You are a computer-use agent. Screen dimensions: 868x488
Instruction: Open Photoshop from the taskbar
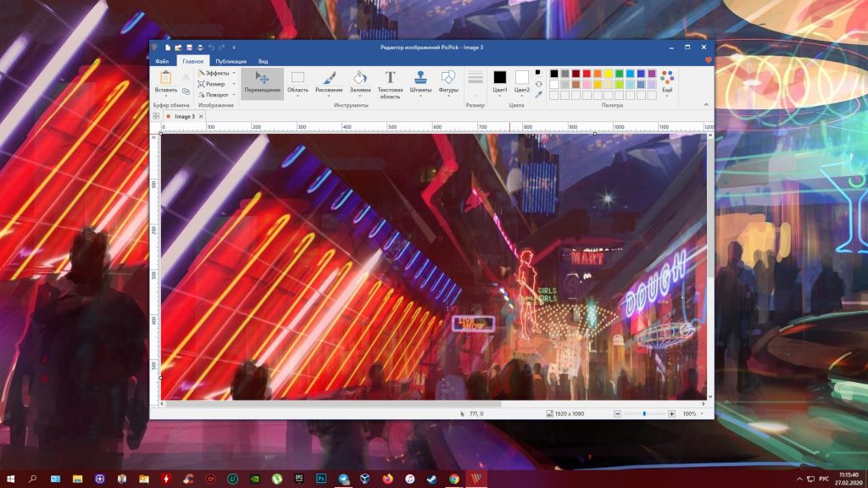(321, 480)
